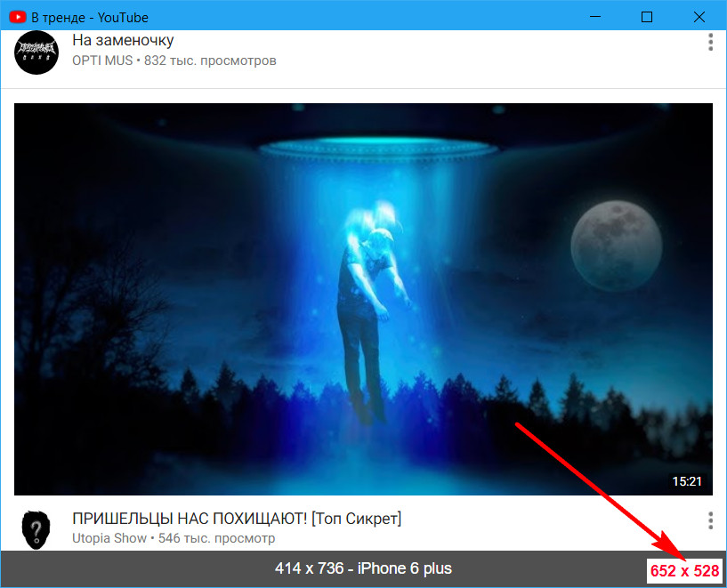Screen dimensions: 727x588
Task: Maximize the YouTube window
Action: coord(647,17)
